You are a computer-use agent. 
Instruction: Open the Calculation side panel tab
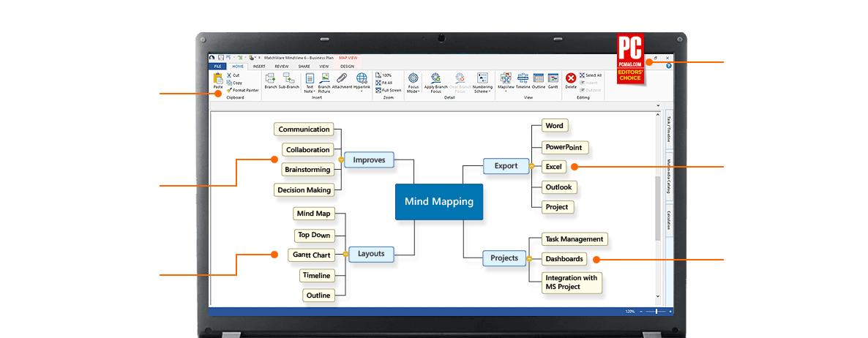click(x=669, y=220)
